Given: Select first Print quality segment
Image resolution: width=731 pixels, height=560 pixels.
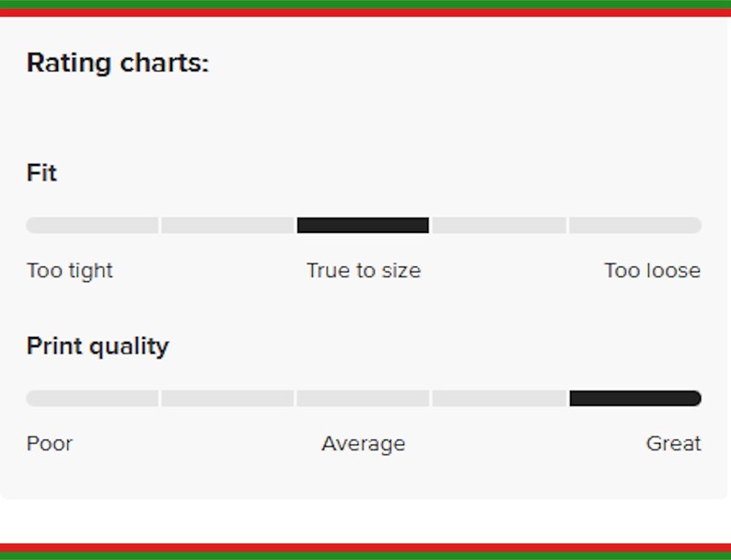Looking at the screenshot, I should point(92,399).
